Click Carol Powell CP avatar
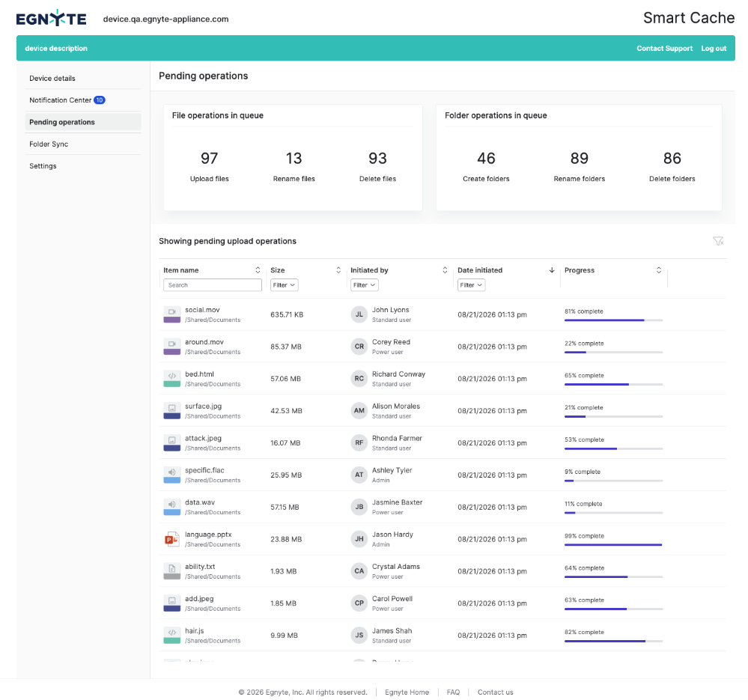Image resolution: width=748 pixels, height=700 pixels. click(359, 603)
